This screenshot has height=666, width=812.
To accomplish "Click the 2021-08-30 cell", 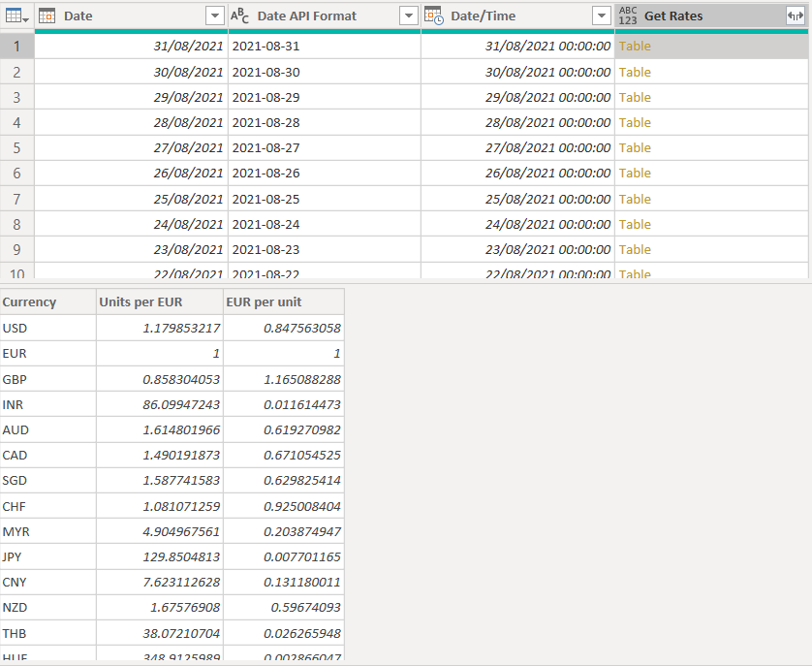I will click(x=325, y=72).
